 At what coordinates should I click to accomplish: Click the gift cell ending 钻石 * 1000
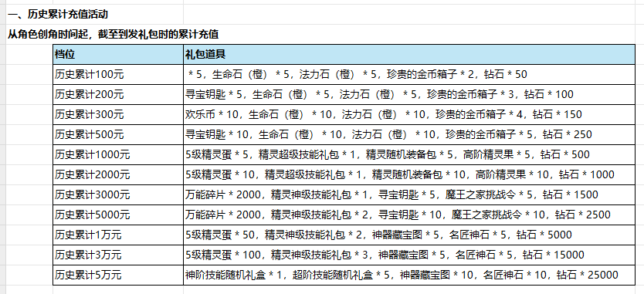[x=409, y=175]
